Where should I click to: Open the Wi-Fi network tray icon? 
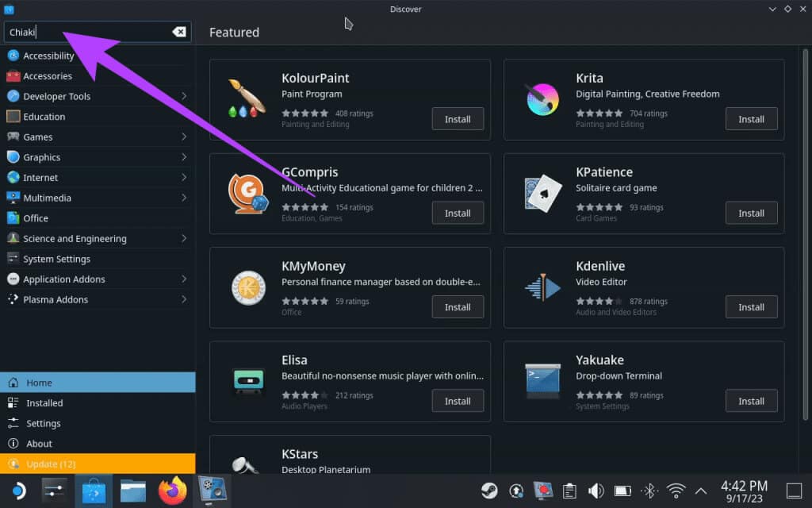tap(676, 491)
